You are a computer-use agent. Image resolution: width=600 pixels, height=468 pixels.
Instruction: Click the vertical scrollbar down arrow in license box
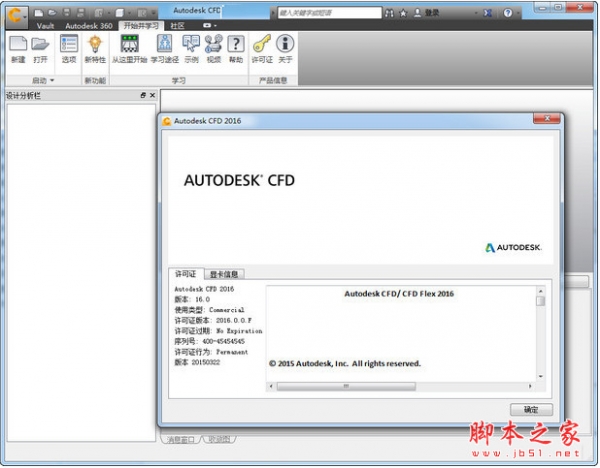(x=541, y=377)
